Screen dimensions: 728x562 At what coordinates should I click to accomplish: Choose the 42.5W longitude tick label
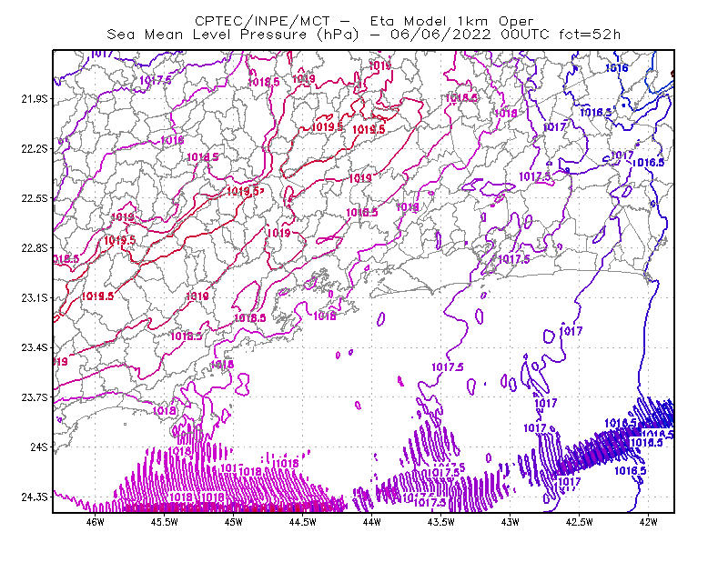(579, 522)
